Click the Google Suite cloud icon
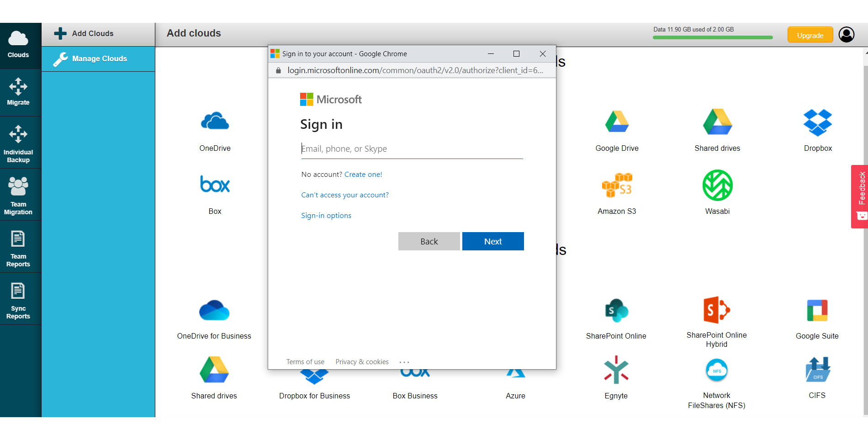The image size is (868, 440). [x=817, y=310]
